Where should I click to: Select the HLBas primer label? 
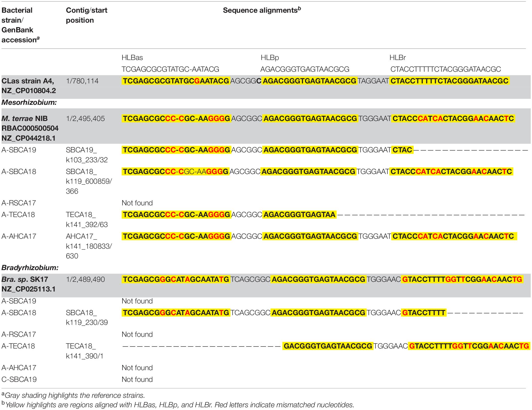[132, 58]
